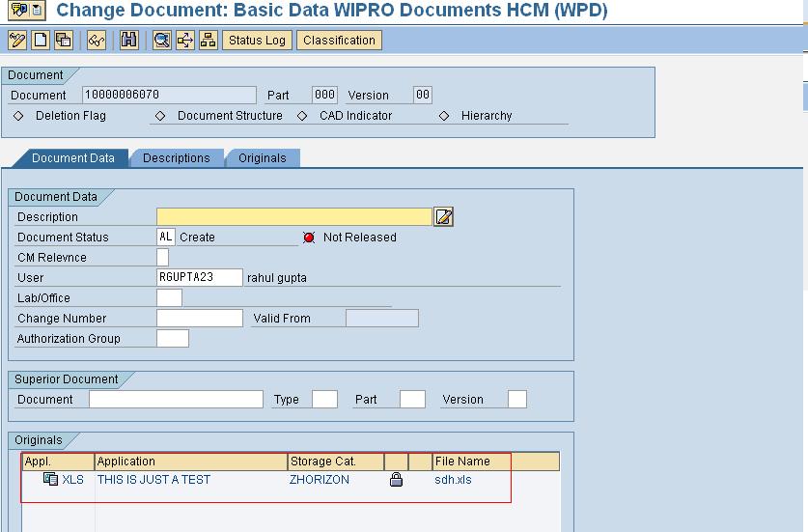Viewport: 808px width, 532px height.
Task: Open the Status Log
Action: click(257, 41)
